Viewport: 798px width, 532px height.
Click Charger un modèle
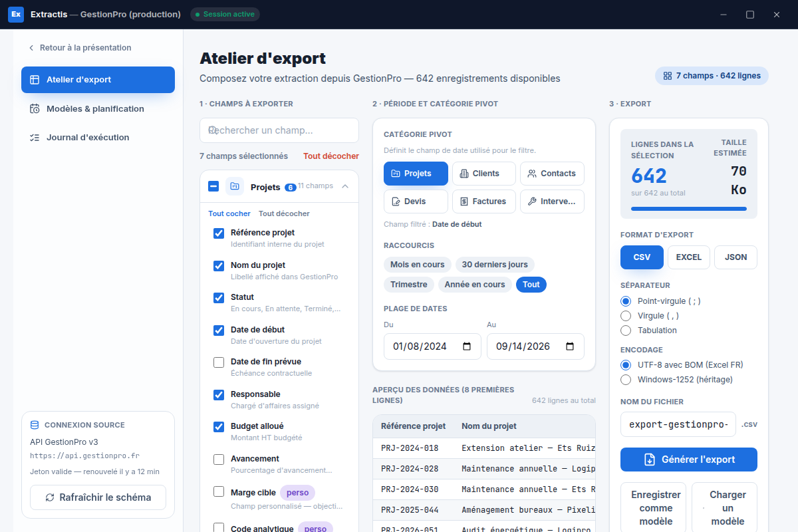pos(724,508)
